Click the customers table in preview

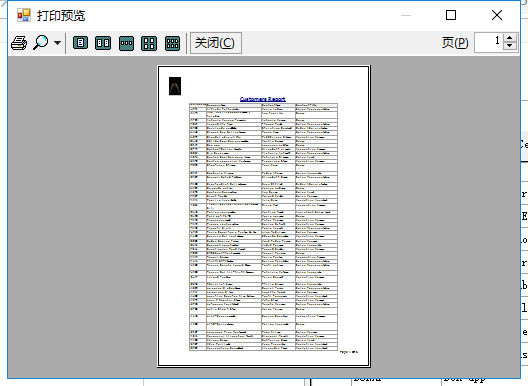[263, 227]
